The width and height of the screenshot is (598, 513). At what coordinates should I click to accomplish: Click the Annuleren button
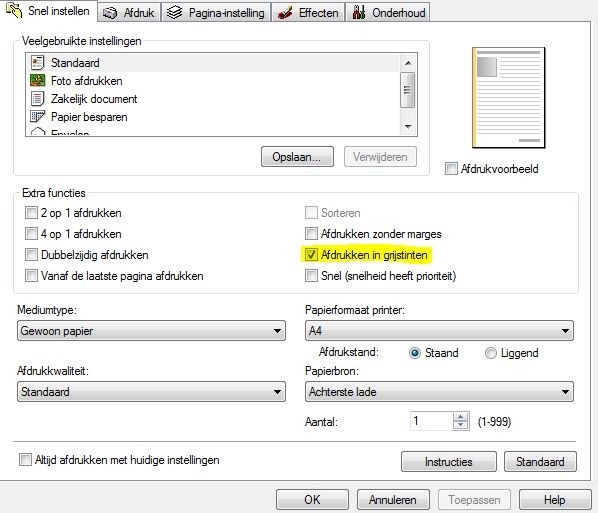(393, 500)
